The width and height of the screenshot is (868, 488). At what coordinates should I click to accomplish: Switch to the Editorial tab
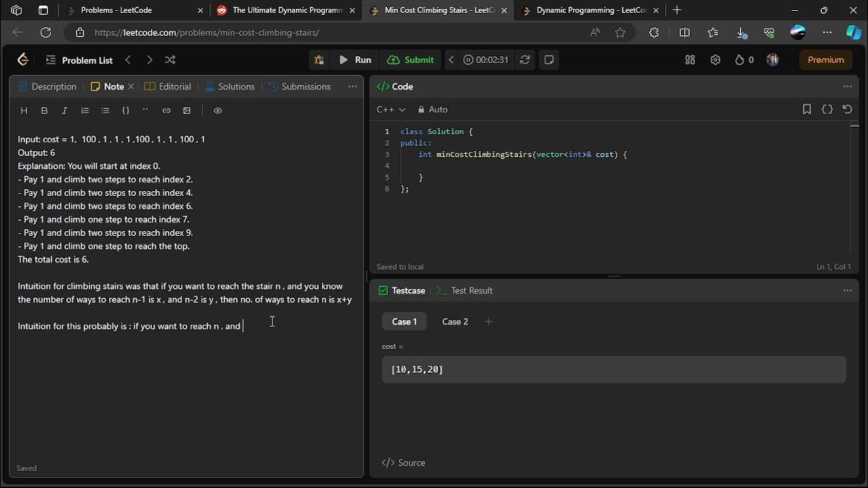[x=167, y=86]
